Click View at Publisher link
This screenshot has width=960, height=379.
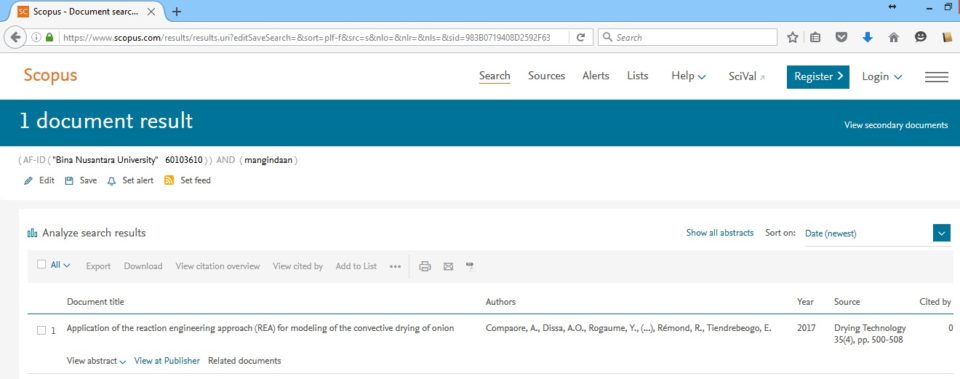(167, 361)
